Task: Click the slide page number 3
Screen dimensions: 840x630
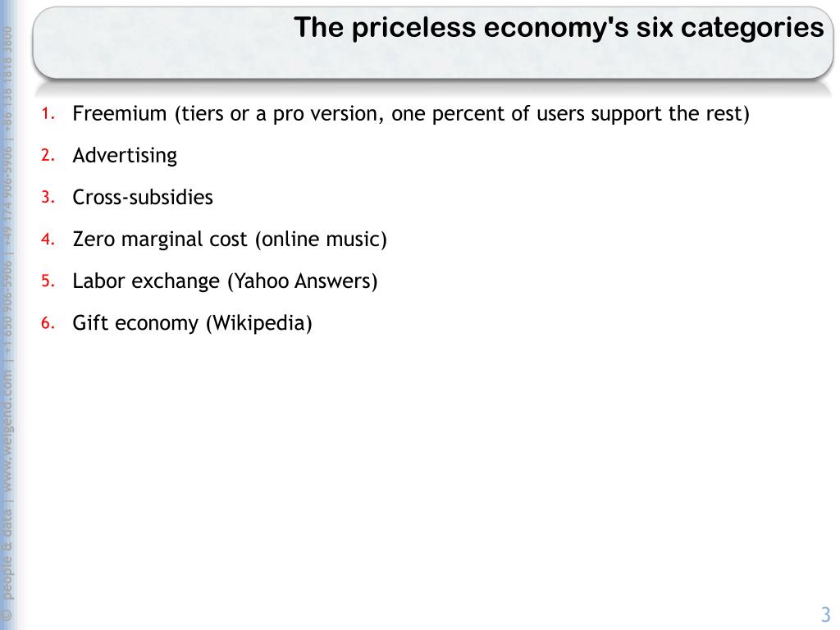Action: tap(825, 614)
